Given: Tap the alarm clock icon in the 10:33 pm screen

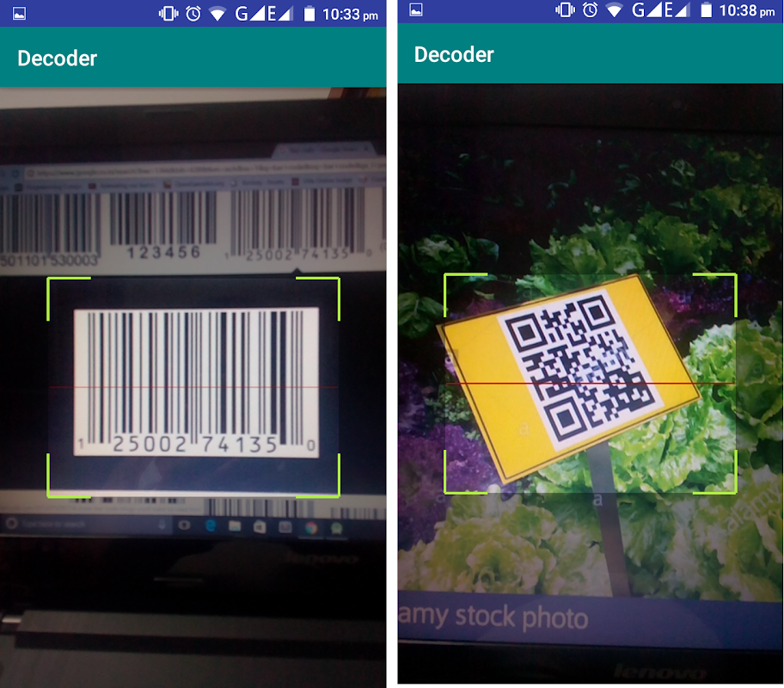Looking at the screenshot, I should tap(193, 14).
